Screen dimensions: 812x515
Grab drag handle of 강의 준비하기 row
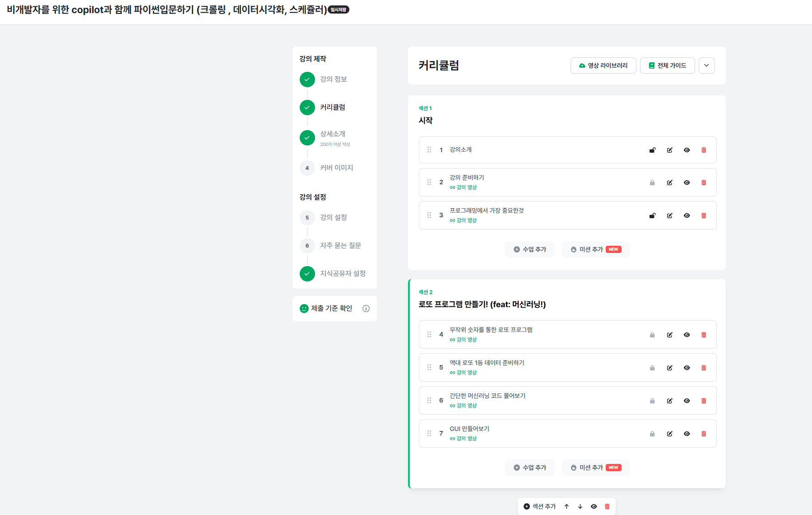tap(429, 182)
